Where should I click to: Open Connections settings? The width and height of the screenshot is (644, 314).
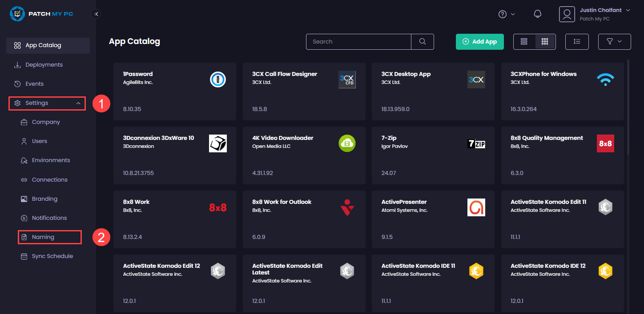coord(49,180)
